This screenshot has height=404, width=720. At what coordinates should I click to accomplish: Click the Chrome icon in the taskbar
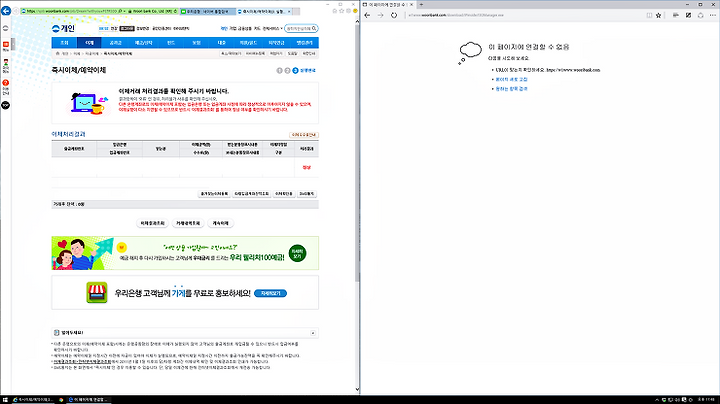(61, 400)
